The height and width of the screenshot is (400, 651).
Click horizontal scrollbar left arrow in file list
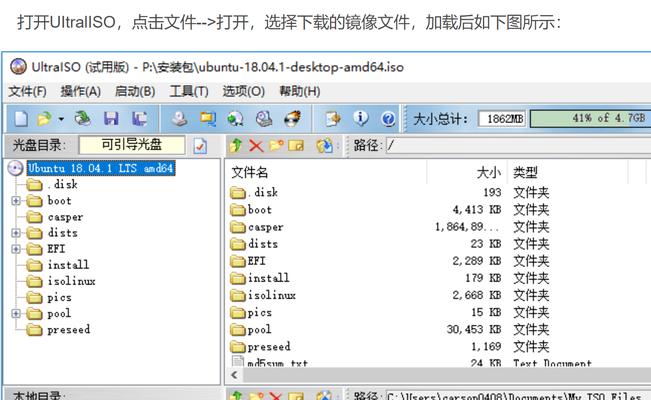click(235, 375)
